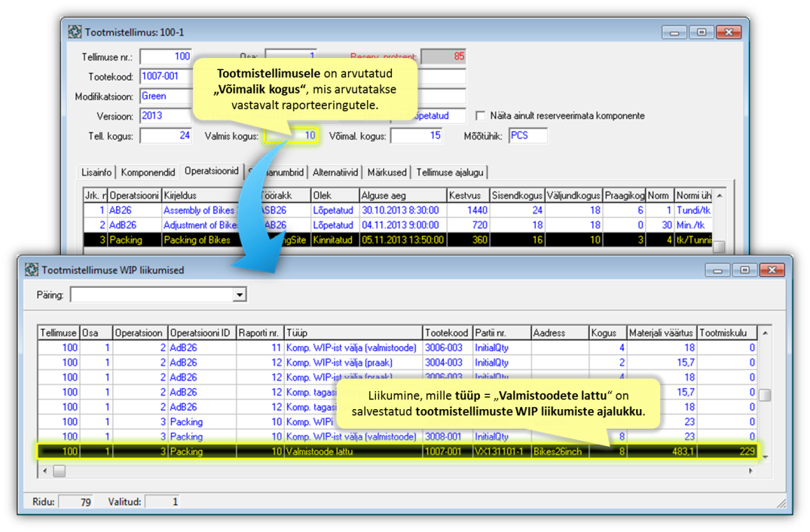The width and height of the screenshot is (810, 532).
Task: Enable Näita ainult reserveerimata komponente checkbox
Action: 481,116
